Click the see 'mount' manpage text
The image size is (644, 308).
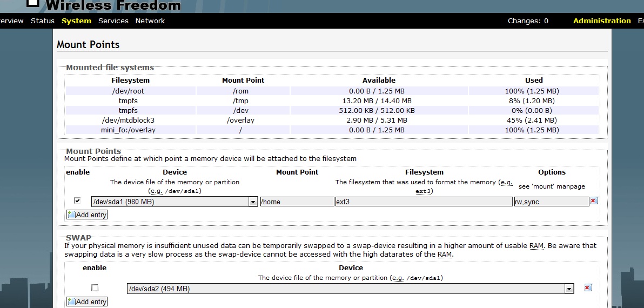[x=552, y=186]
